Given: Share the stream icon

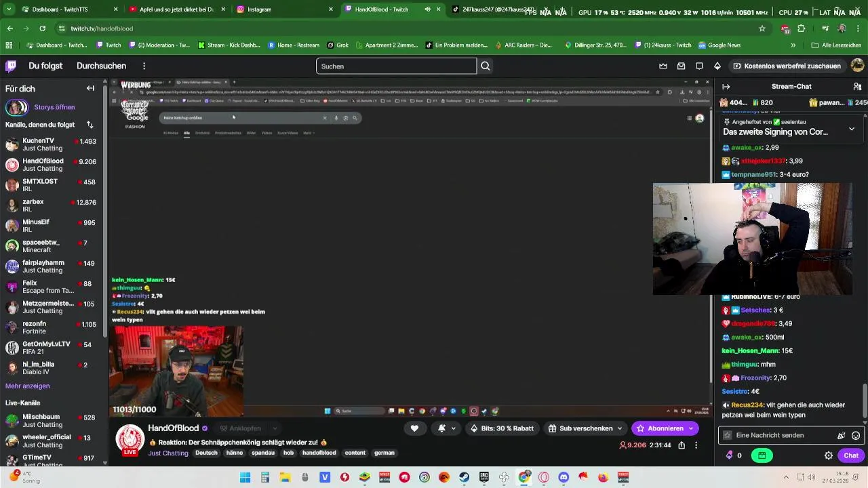Looking at the screenshot, I should 682,445.
